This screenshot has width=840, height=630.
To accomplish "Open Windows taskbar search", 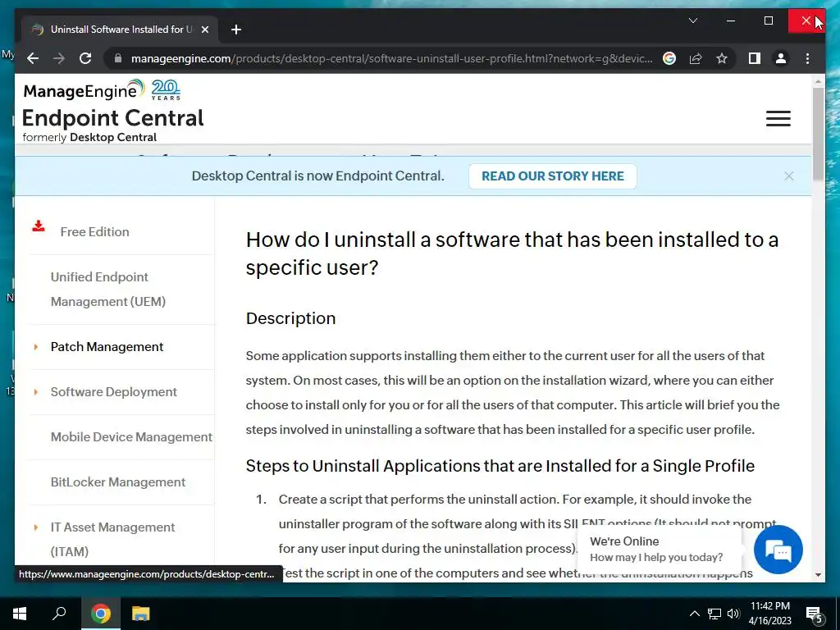I will (x=59, y=614).
